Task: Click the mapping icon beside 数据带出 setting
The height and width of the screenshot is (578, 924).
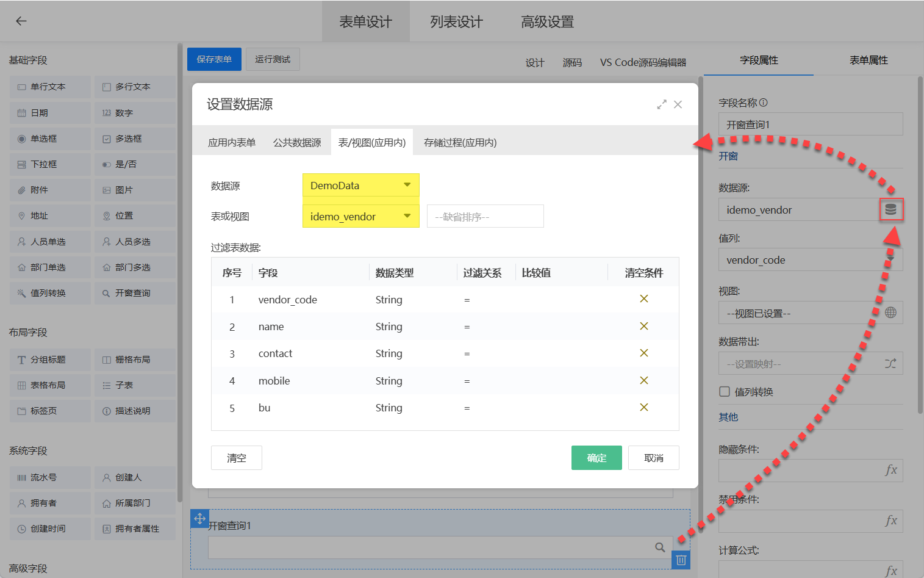Action: click(890, 363)
